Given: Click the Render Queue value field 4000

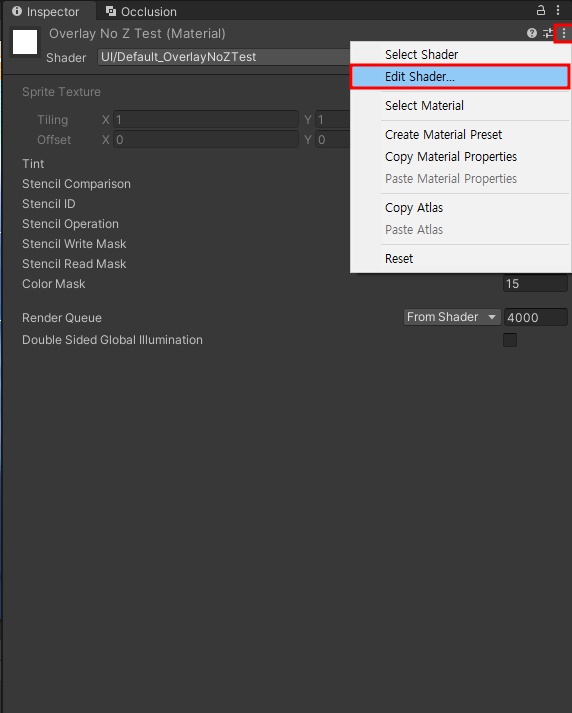Looking at the screenshot, I should click(536, 317).
